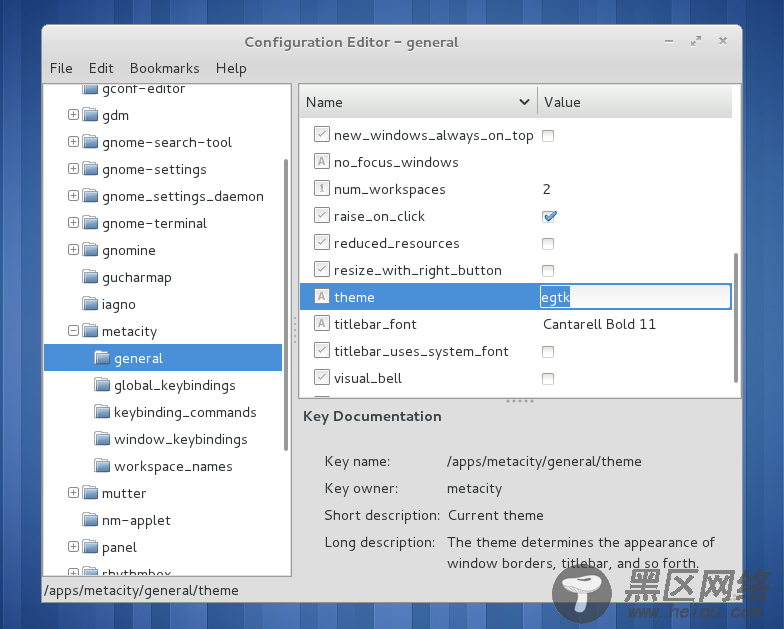784x629 pixels.
Task: Click the gnome-search-tool folder icon
Action: point(90,142)
